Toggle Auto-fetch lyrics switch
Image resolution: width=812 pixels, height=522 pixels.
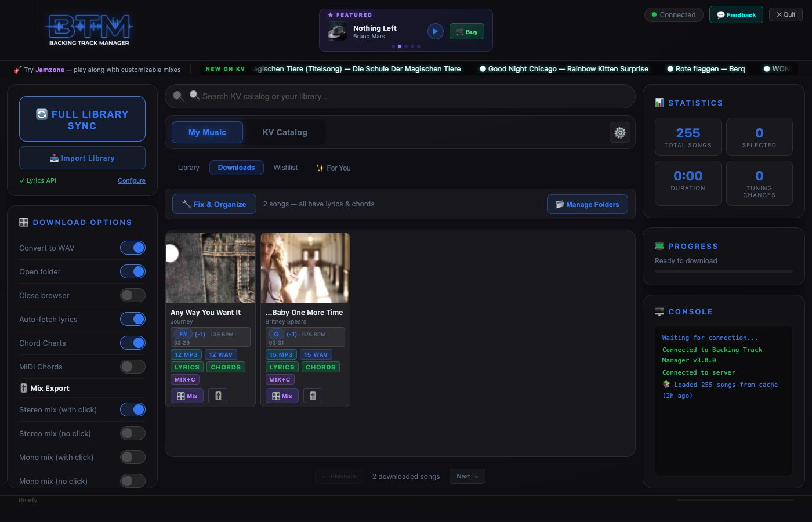click(133, 319)
